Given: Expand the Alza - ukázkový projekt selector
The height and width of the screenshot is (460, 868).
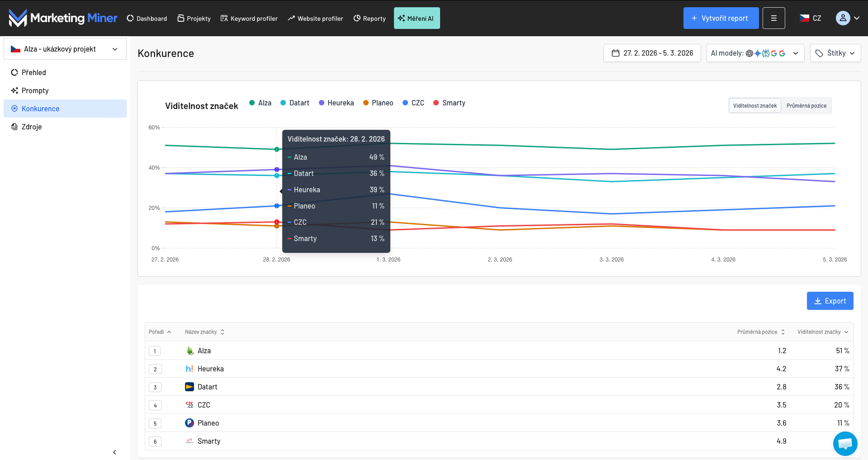Looking at the screenshot, I should [65, 49].
